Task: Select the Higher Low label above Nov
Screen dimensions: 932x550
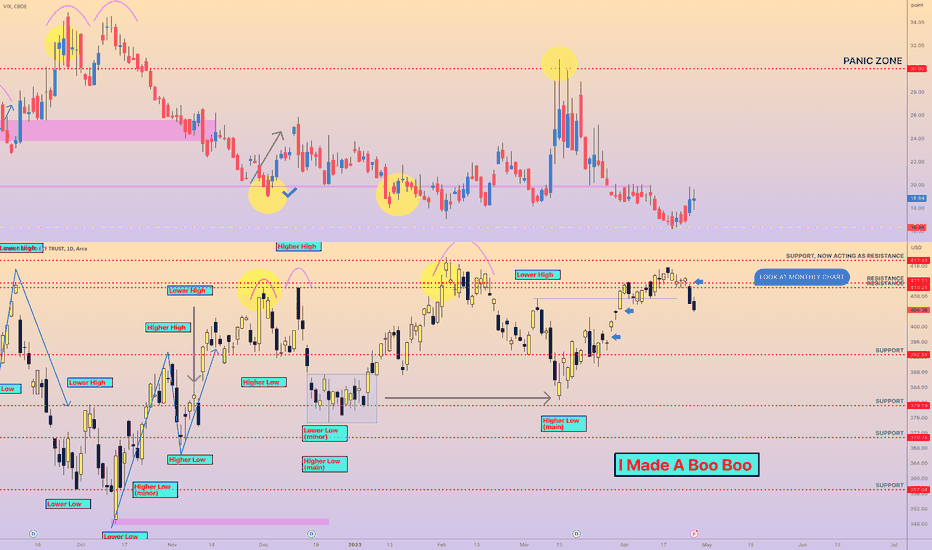Action: coord(190,460)
